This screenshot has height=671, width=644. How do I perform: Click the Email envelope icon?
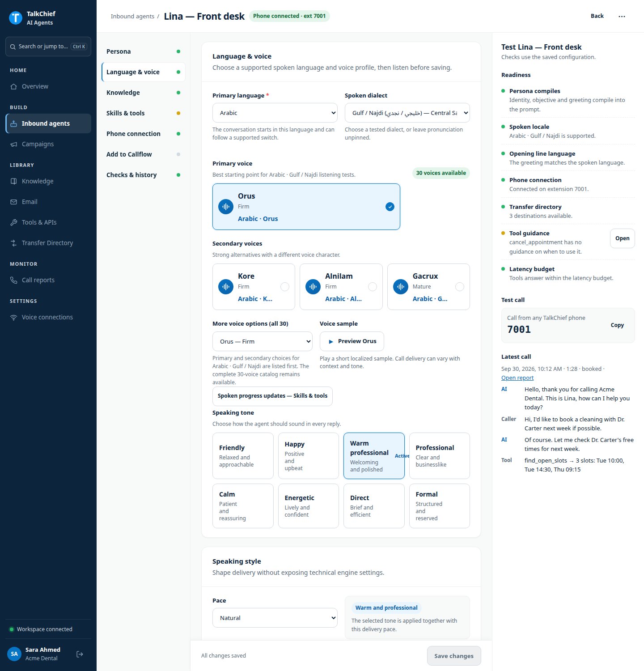point(14,202)
